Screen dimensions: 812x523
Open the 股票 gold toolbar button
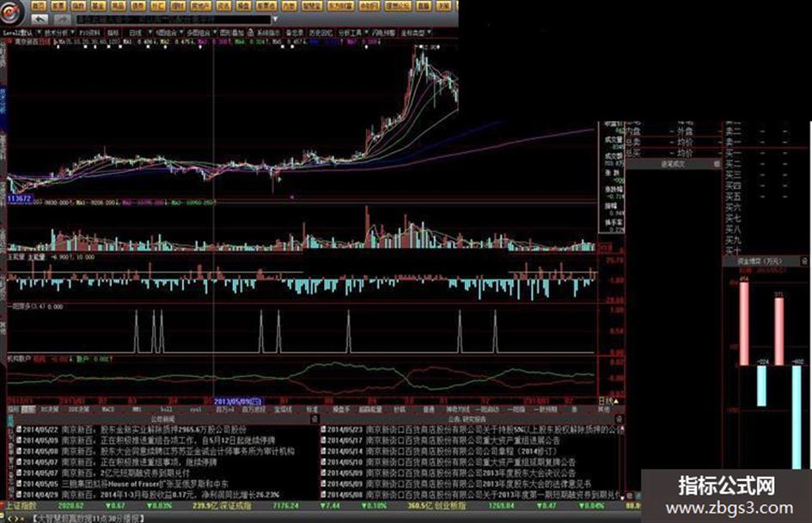[x=58, y=6]
